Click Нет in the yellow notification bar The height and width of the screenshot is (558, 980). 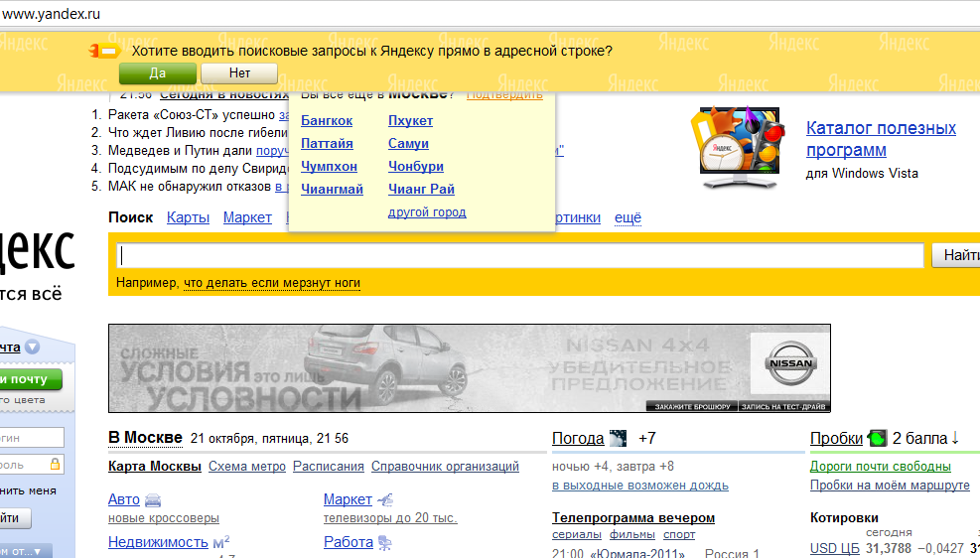click(x=239, y=73)
